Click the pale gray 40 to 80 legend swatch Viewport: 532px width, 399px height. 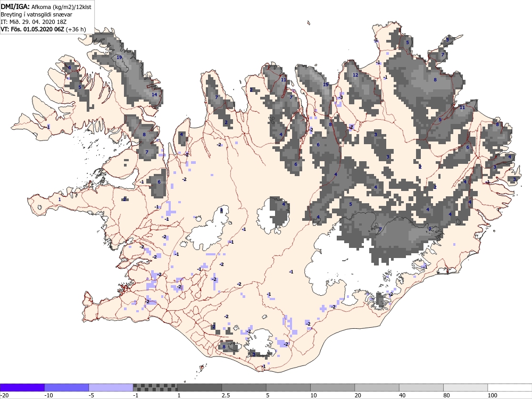(421, 387)
